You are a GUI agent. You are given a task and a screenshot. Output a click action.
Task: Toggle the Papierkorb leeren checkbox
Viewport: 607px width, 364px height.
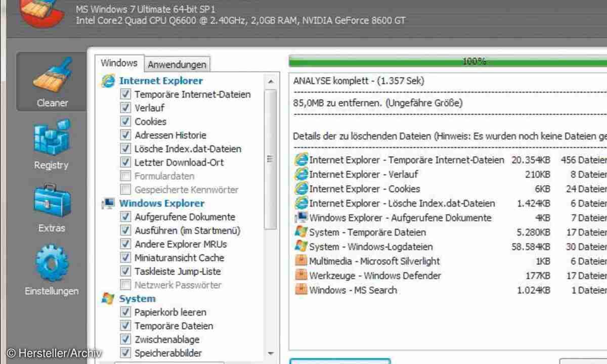[x=125, y=312]
